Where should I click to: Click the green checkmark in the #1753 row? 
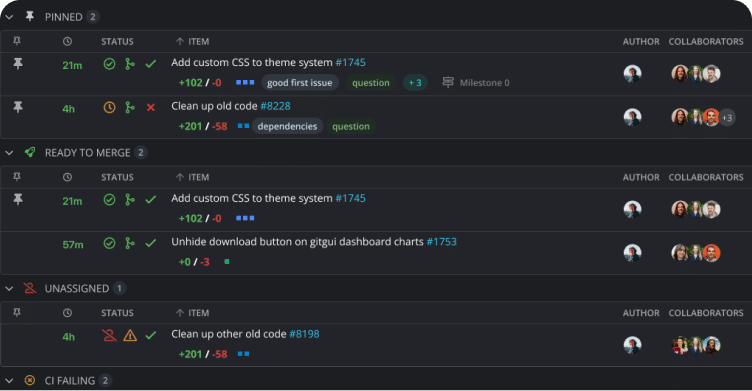pos(151,243)
